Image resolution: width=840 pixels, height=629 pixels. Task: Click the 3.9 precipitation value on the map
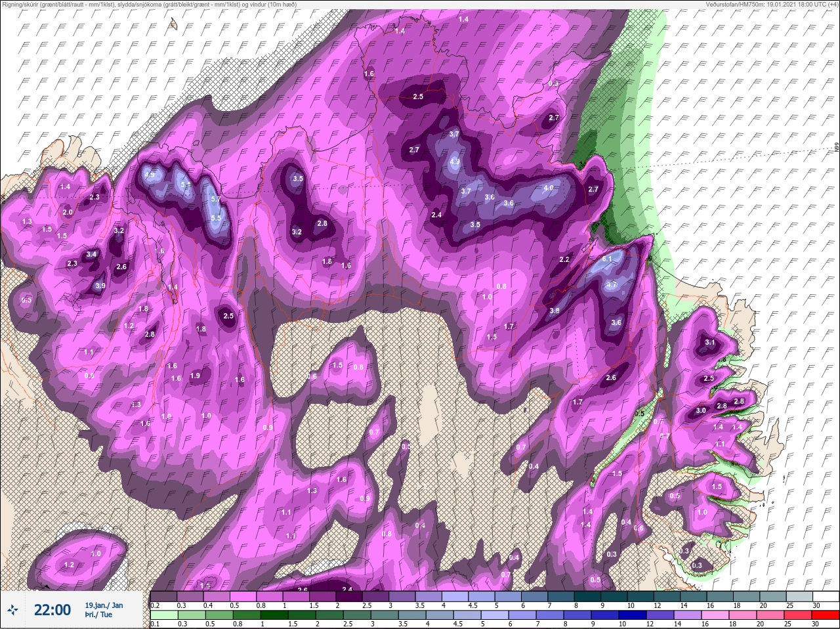100,286
